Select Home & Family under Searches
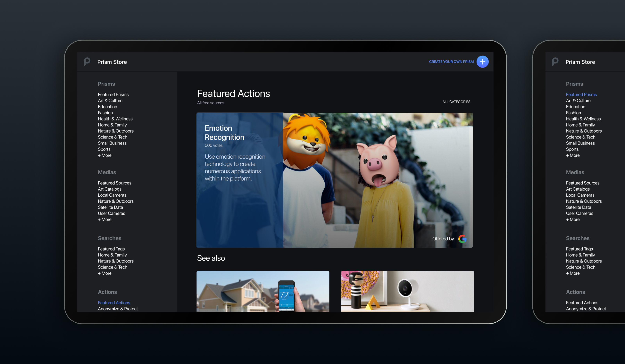The width and height of the screenshot is (625, 364). [112, 255]
